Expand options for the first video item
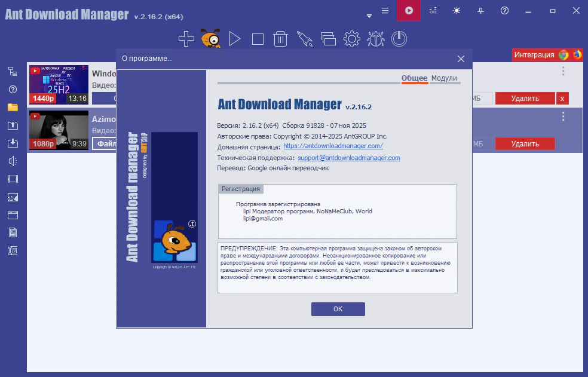The image size is (588, 377). (563, 71)
